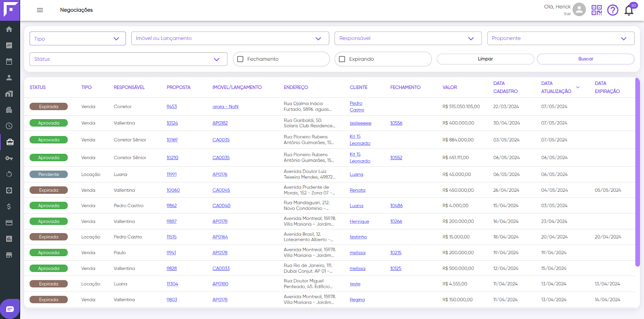Image resolution: width=644 pixels, height=319 pixels.
Task: Open property link CA0033
Action: [221, 268]
